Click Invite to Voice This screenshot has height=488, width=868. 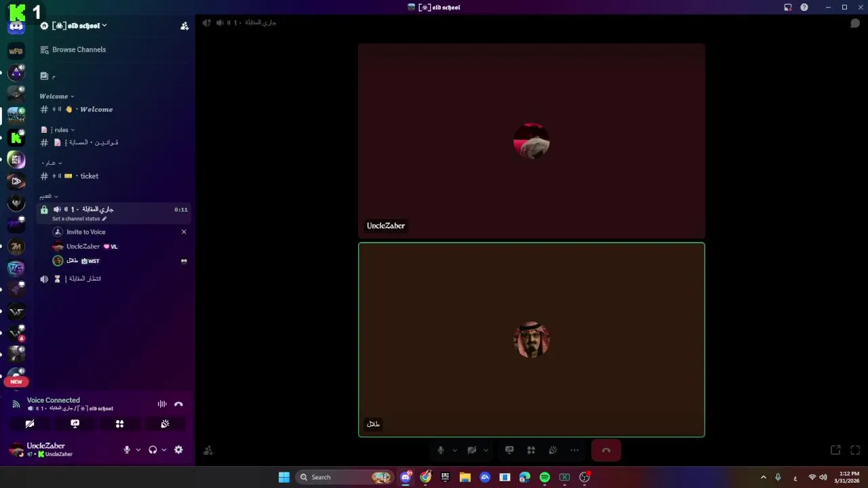click(x=86, y=232)
